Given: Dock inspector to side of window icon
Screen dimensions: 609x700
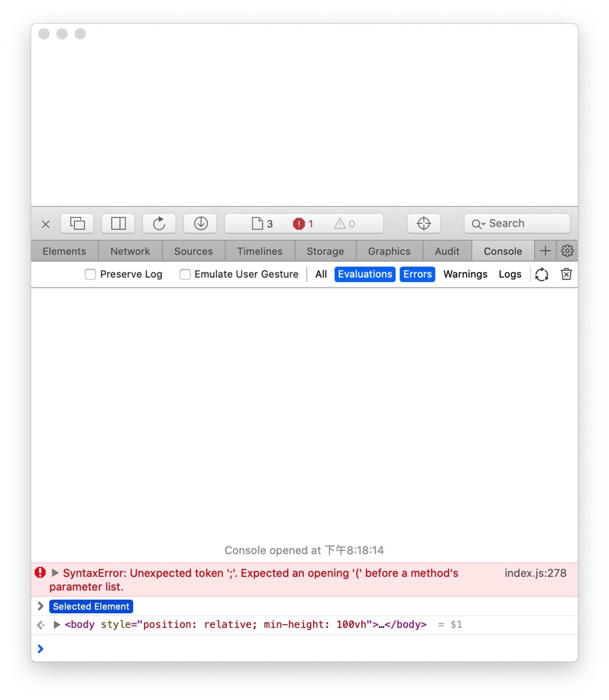Looking at the screenshot, I should 118,223.
